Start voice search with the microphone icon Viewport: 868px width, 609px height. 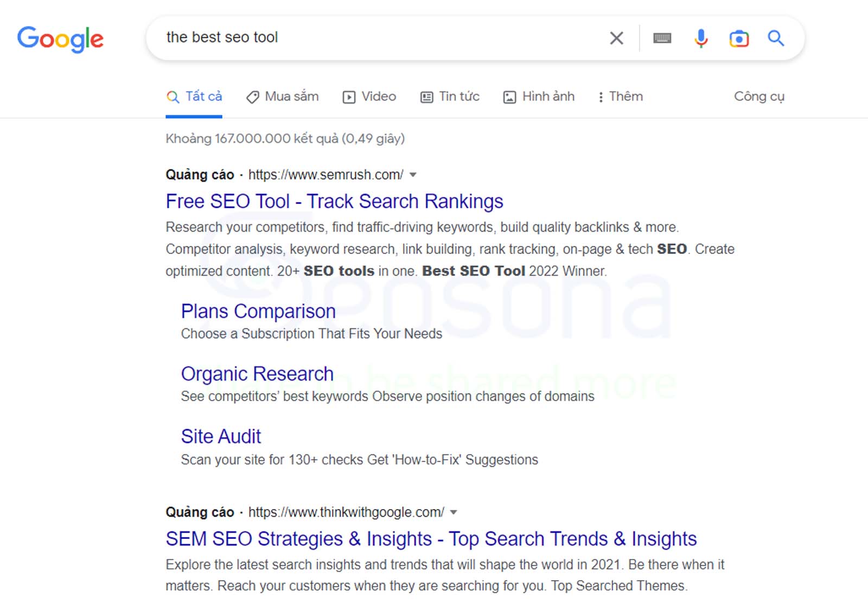701,38
